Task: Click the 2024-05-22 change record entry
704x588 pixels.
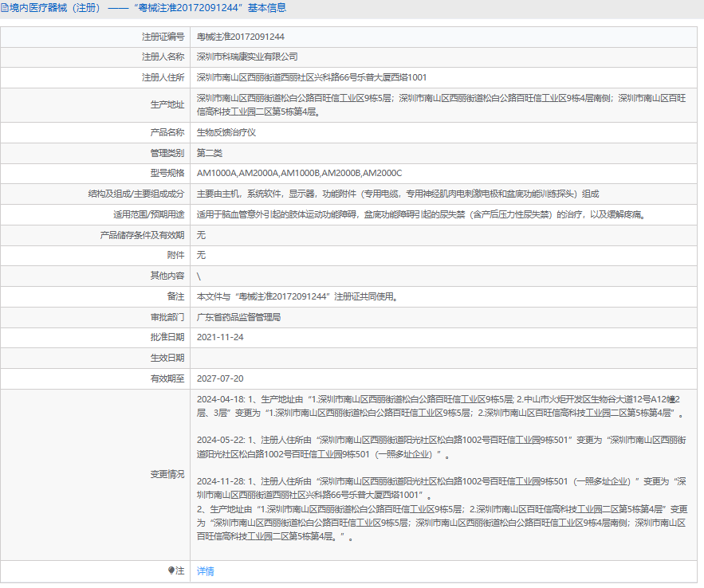Action: tap(441, 447)
